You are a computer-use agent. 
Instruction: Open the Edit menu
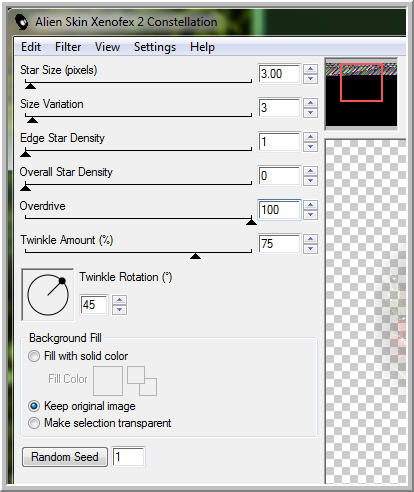pyautogui.click(x=31, y=47)
